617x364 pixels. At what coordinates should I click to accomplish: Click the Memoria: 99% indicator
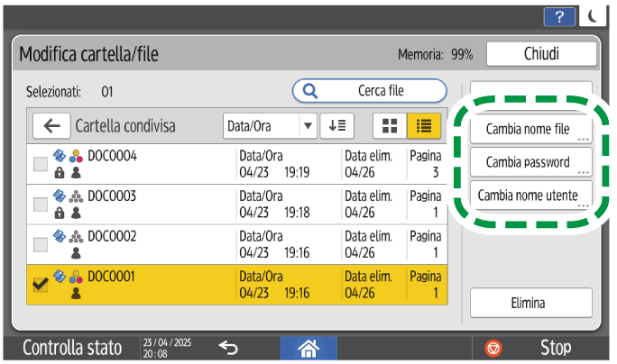(435, 55)
